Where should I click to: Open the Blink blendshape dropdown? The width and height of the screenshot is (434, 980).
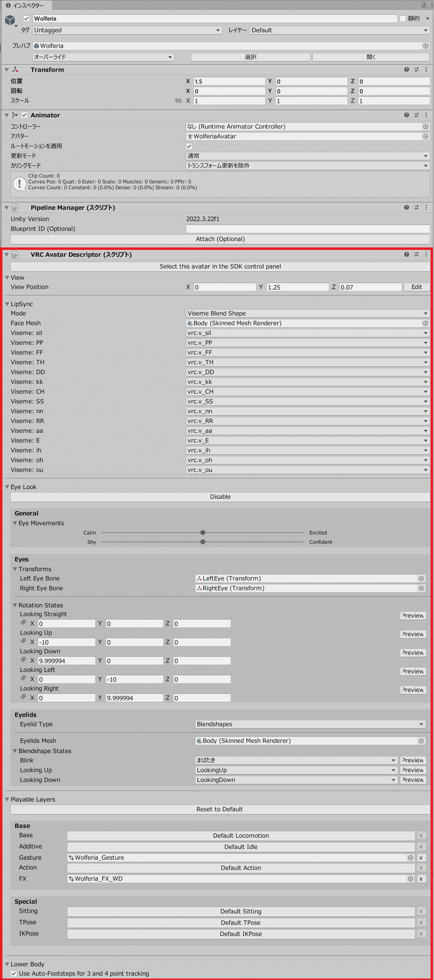[296, 760]
